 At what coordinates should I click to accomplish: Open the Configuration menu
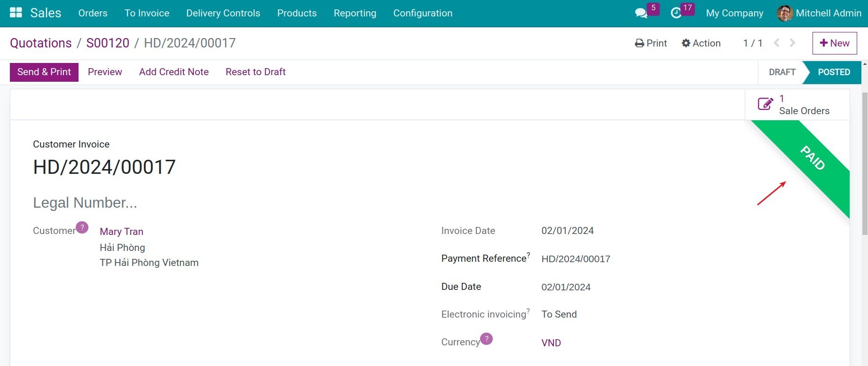(423, 13)
